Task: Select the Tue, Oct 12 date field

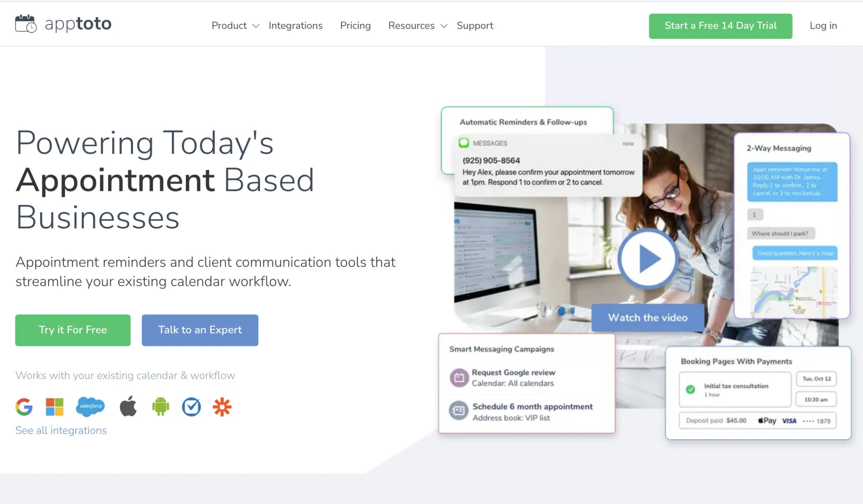Action: [816, 379]
